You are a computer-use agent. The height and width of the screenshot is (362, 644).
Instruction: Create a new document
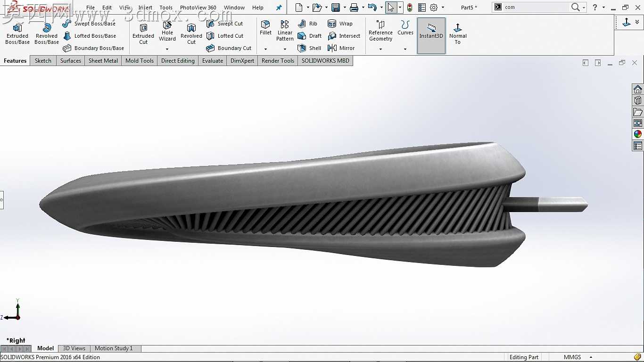pos(299,8)
